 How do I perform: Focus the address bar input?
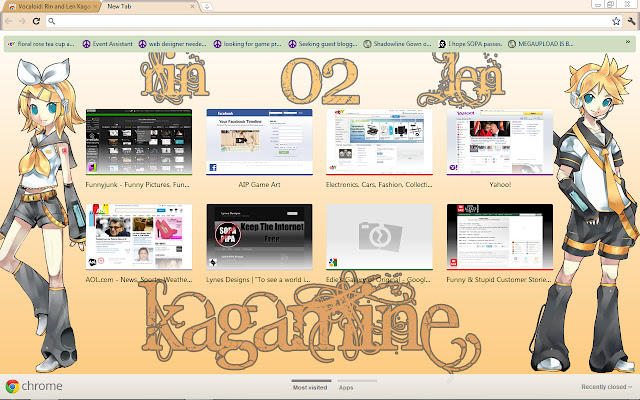[x=333, y=21]
